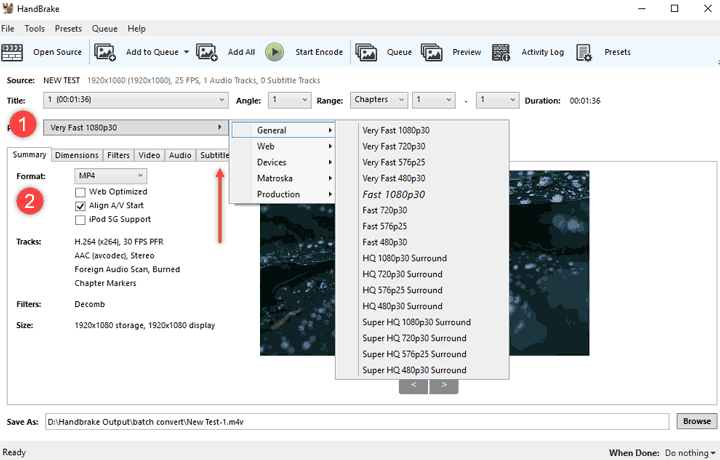Image resolution: width=720 pixels, height=460 pixels.
Task: Click the HandBrake app logo in title bar
Action: coord(8,8)
